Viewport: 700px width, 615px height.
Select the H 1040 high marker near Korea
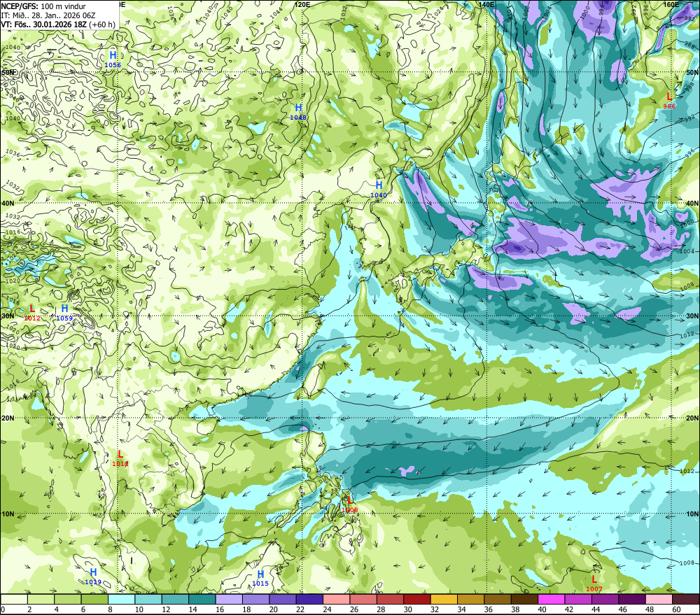379,189
